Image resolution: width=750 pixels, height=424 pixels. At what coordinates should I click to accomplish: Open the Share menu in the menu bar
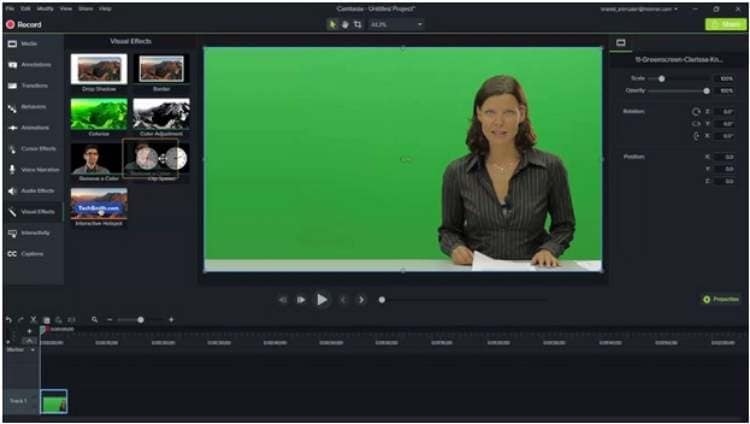click(86, 9)
